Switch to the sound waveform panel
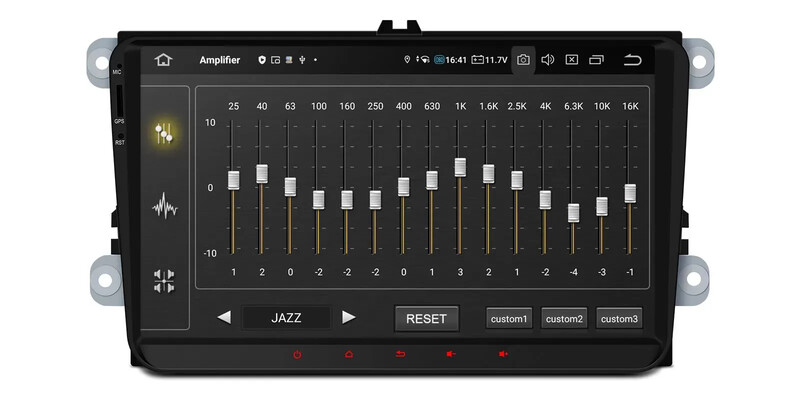The height and width of the screenshot is (400, 800). click(165, 207)
